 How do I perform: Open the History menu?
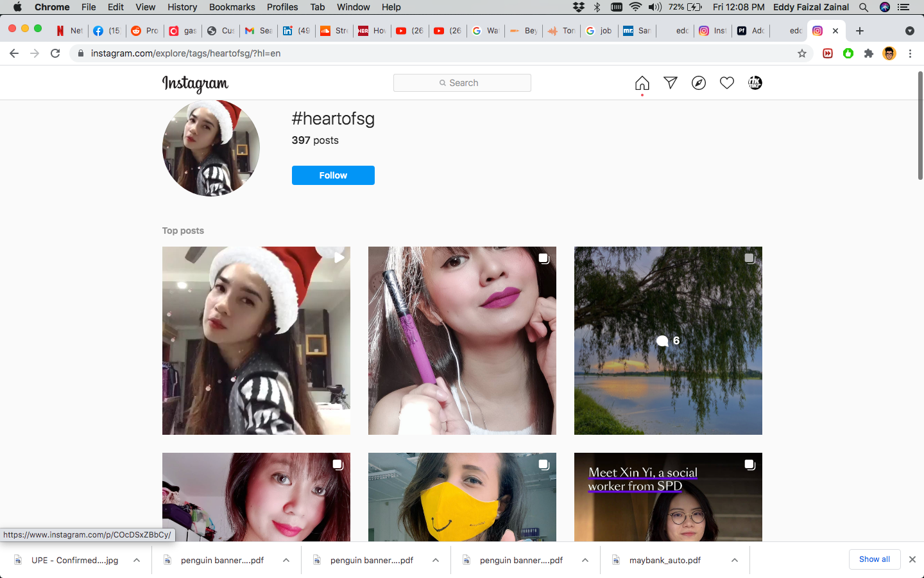tap(182, 7)
